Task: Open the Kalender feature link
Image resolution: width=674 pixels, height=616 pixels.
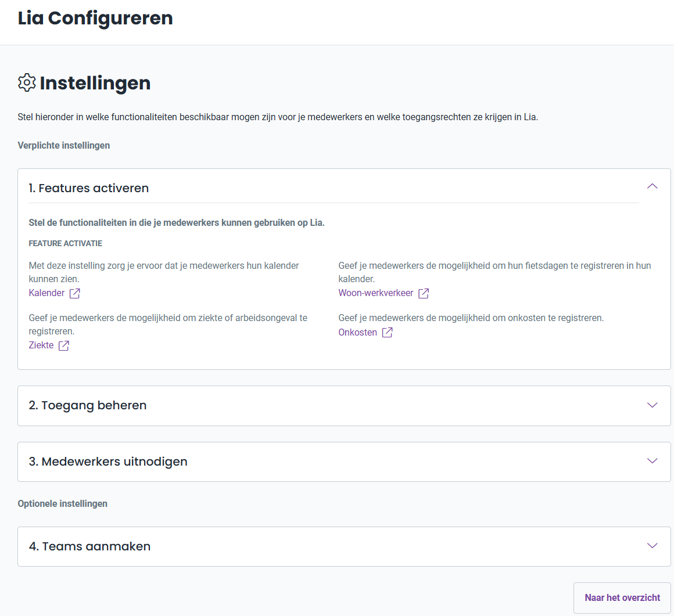Action: [x=46, y=293]
